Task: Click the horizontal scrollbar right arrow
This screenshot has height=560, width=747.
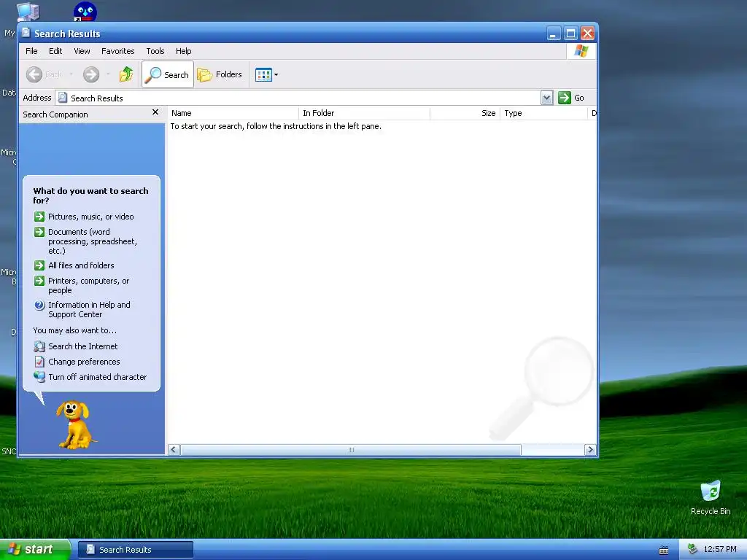Action: coord(590,449)
